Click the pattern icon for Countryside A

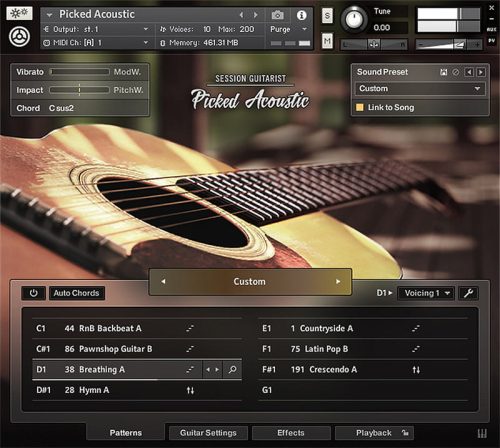coord(416,329)
